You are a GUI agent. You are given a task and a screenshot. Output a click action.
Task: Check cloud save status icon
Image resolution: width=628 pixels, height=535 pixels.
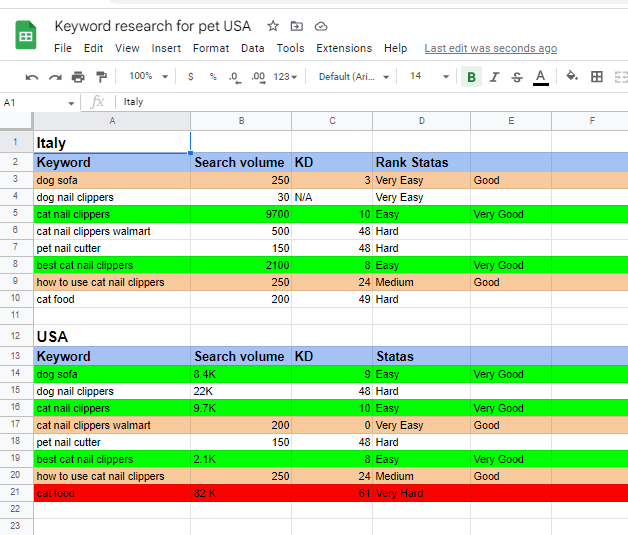[321, 26]
